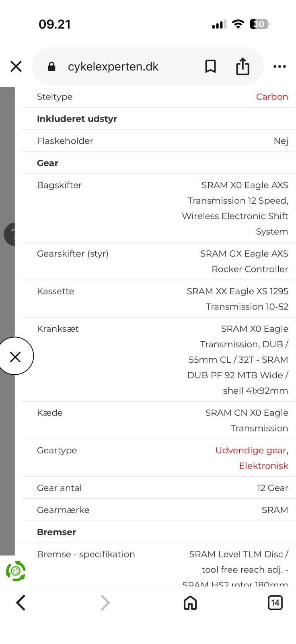Open the three-dot browser menu
Viewport: 296px width, 644px height.
[x=280, y=66]
